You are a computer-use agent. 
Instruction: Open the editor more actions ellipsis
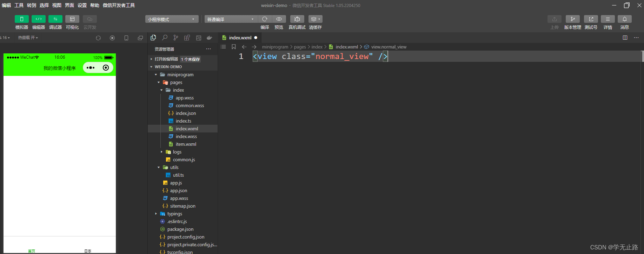(636, 38)
